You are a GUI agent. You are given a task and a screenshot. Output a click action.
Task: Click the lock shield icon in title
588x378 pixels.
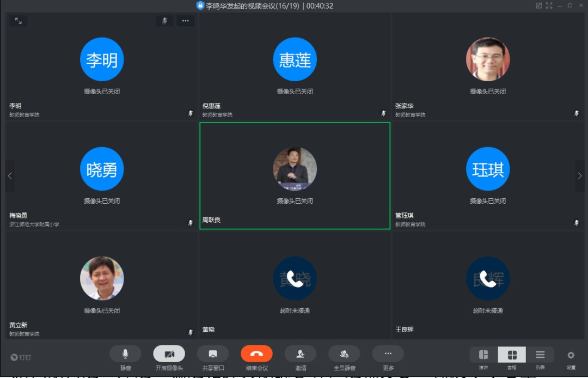[200, 6]
